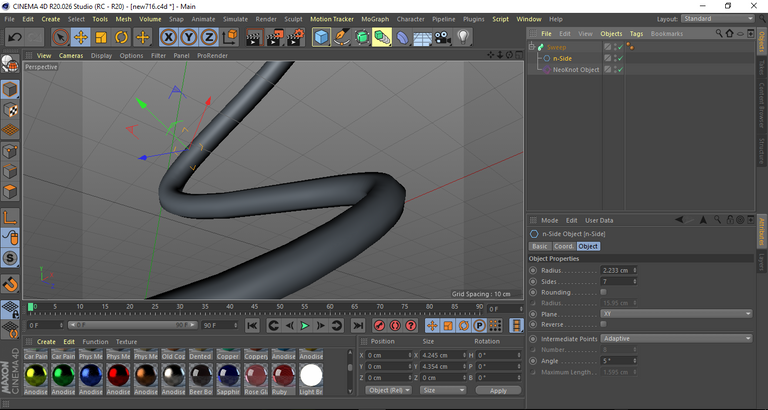Open Material manager Create menu
The height and width of the screenshot is (410, 768).
point(46,342)
